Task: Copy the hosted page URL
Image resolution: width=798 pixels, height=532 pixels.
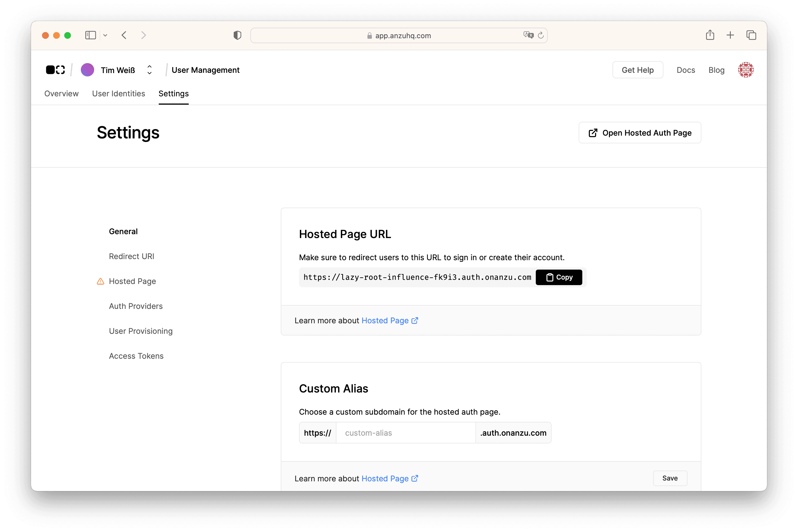Action: [x=559, y=277]
